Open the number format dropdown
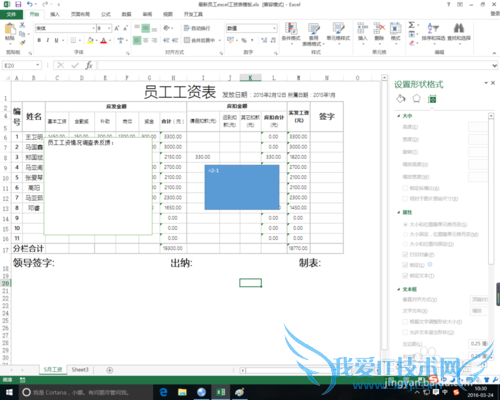This screenshot has height=400, width=500. tap(274, 28)
